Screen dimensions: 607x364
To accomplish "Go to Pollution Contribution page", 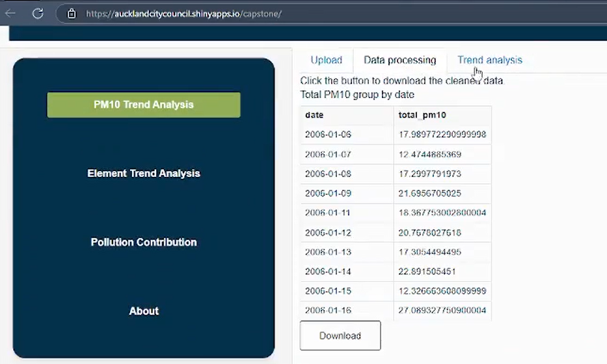I will point(144,242).
